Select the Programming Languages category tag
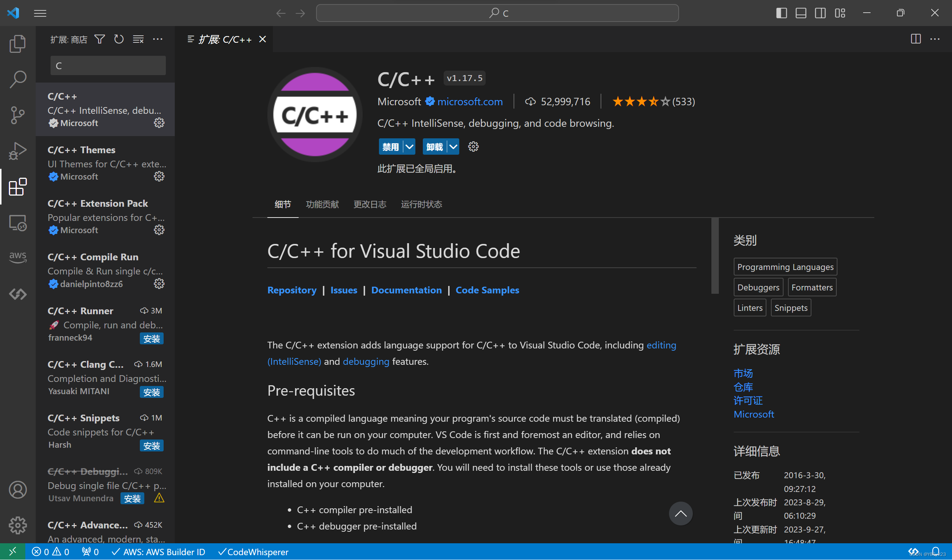This screenshot has height=560, width=952. tap(785, 267)
